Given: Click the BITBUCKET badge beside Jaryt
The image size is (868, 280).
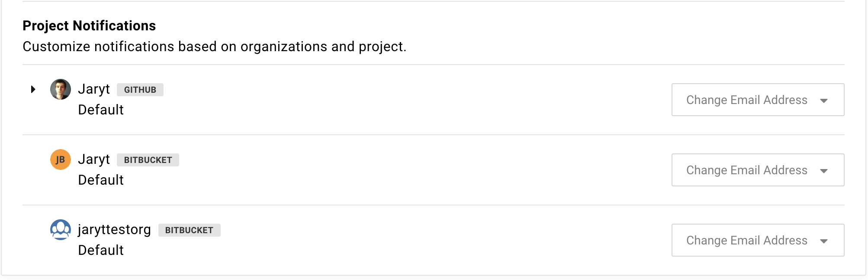Looking at the screenshot, I should (x=148, y=160).
